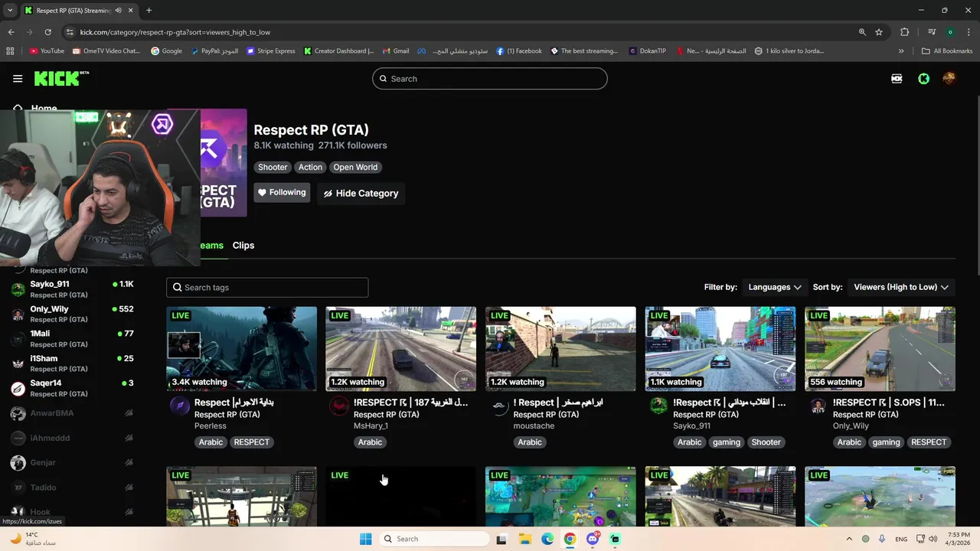Image resolution: width=980 pixels, height=551 pixels.
Task: Open 1Mali in sidebar list
Action: click(73, 339)
